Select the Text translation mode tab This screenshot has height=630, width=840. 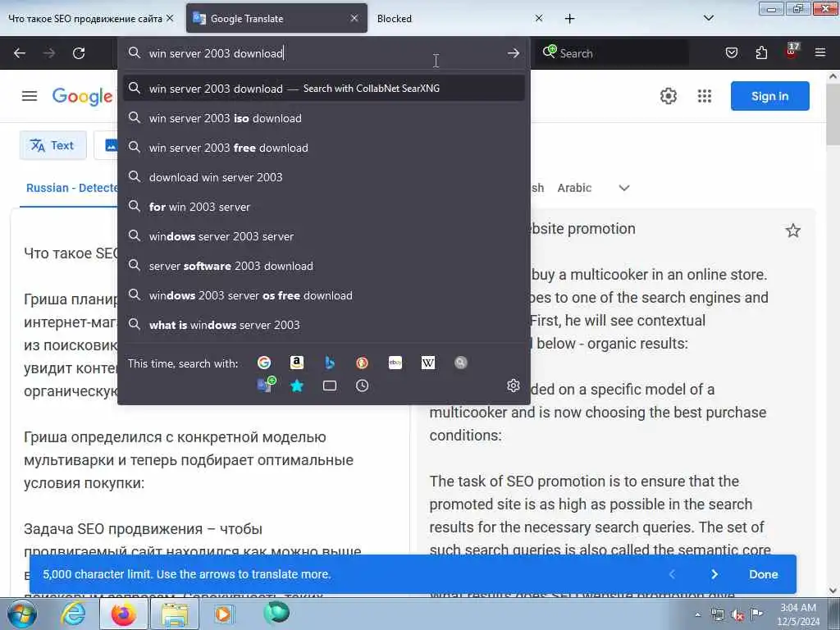52,145
